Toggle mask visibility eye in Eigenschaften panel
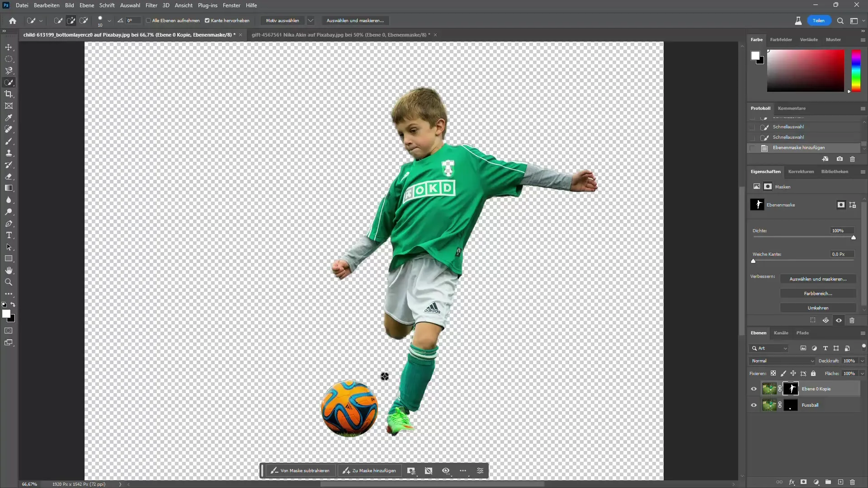 (x=839, y=320)
